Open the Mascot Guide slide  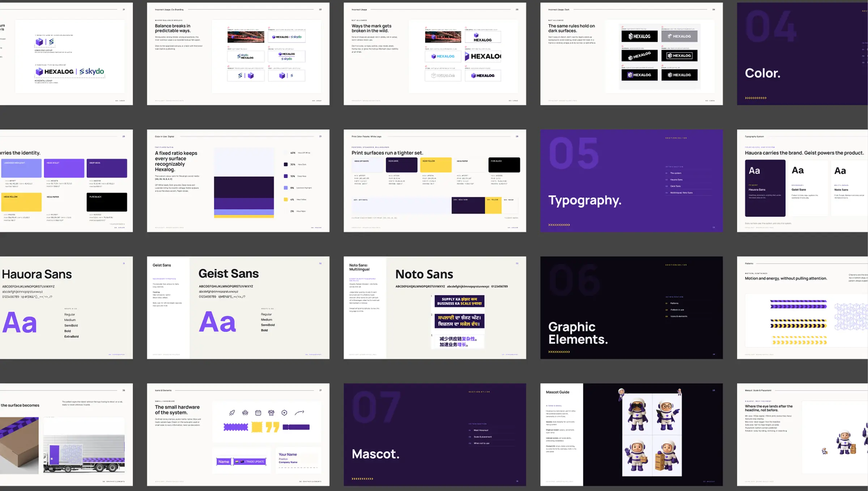(x=631, y=435)
